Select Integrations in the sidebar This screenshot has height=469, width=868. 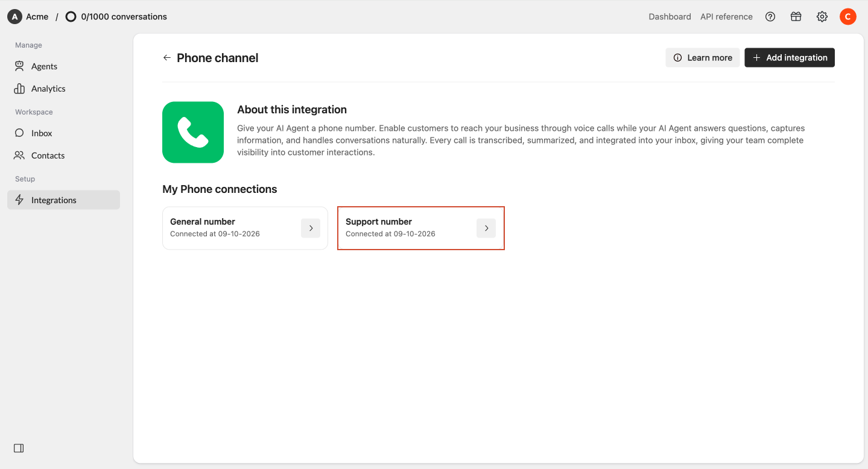[63, 200]
